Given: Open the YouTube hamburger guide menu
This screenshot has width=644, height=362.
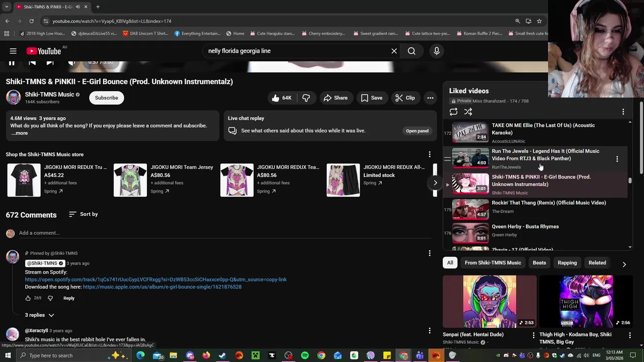Looking at the screenshot, I should (13, 51).
